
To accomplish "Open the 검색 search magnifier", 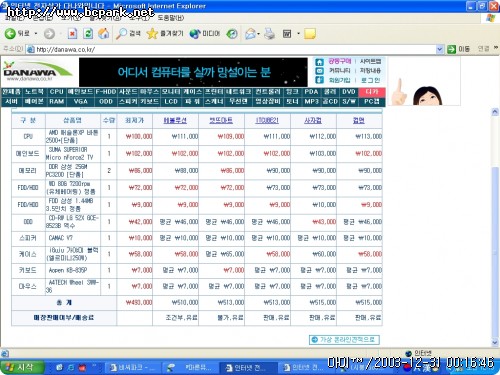I will 128,34.
